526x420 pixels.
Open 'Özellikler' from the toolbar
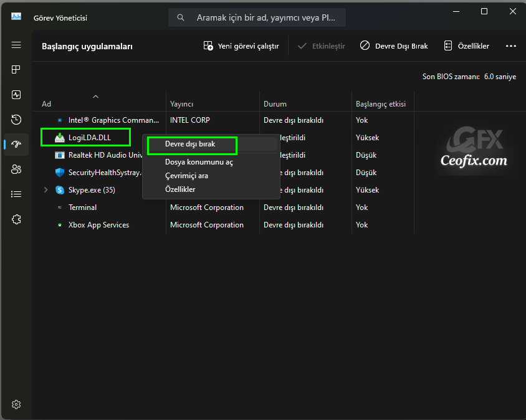467,46
